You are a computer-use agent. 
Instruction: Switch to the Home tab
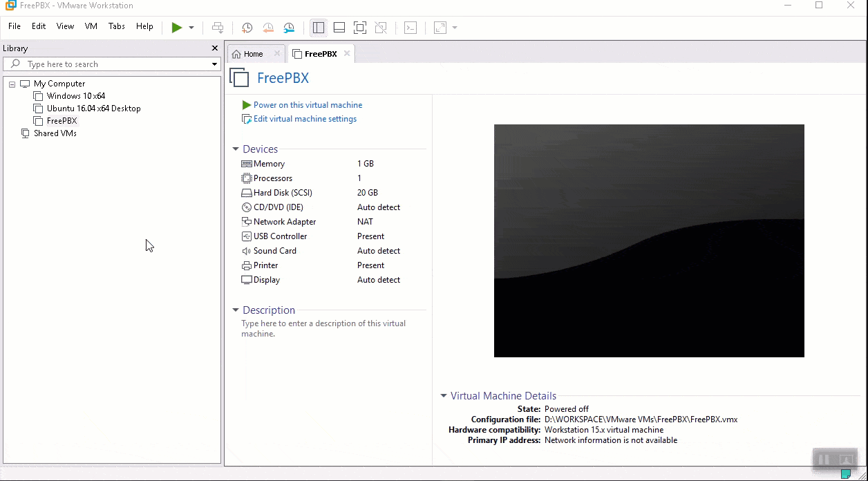click(x=254, y=54)
